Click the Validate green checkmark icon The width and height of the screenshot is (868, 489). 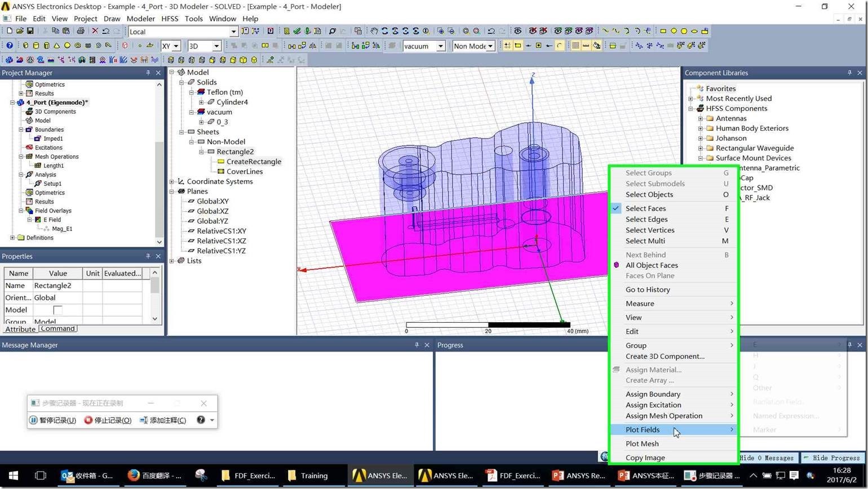pyautogui.click(x=297, y=31)
